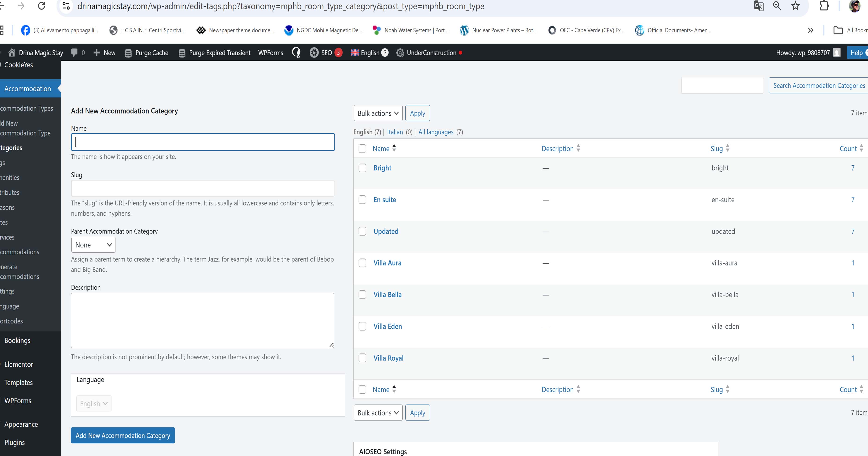This screenshot has width=868, height=456.
Task: Open the top Bulk actions dropdown
Action: 378,113
